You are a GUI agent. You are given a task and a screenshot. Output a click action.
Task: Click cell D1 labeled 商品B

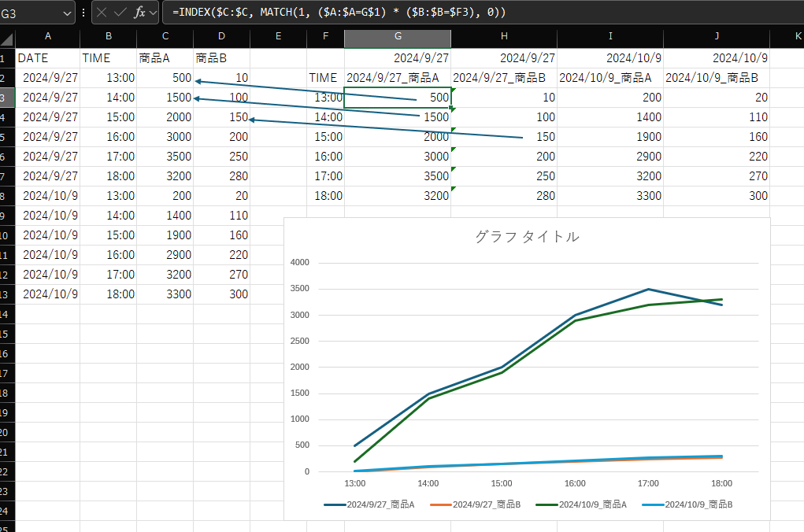pos(221,58)
